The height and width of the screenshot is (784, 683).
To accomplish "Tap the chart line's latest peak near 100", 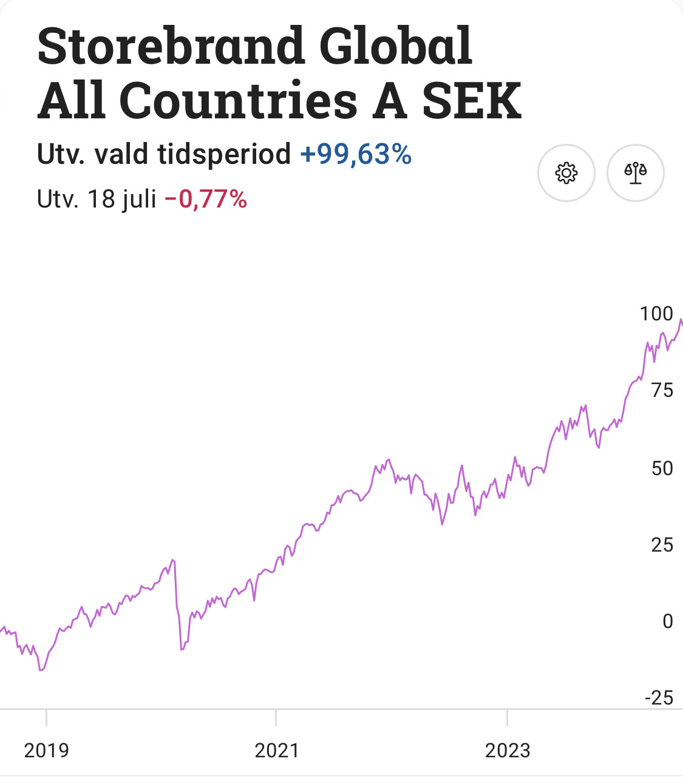I will pos(681,319).
